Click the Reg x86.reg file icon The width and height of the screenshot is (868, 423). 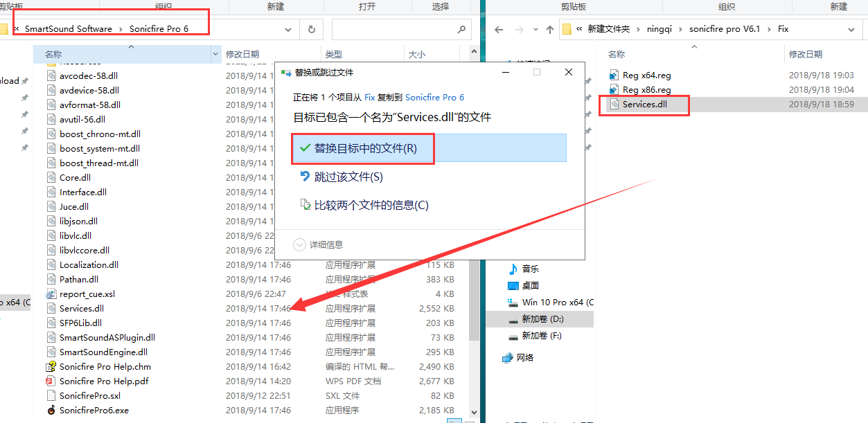614,89
